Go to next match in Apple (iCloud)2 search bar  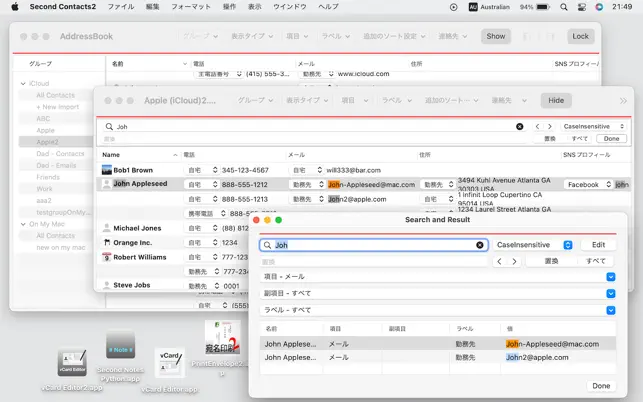pos(550,126)
